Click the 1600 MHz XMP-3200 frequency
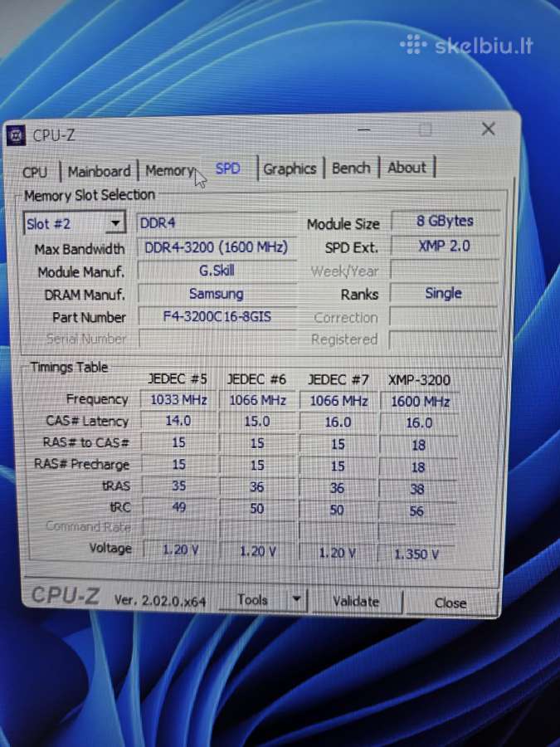The image size is (560, 747). tap(420, 402)
